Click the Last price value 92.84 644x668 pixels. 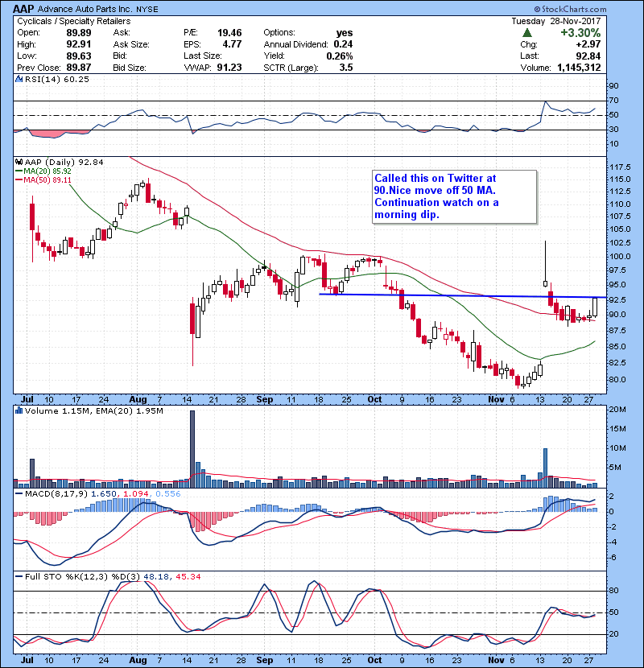588,56
